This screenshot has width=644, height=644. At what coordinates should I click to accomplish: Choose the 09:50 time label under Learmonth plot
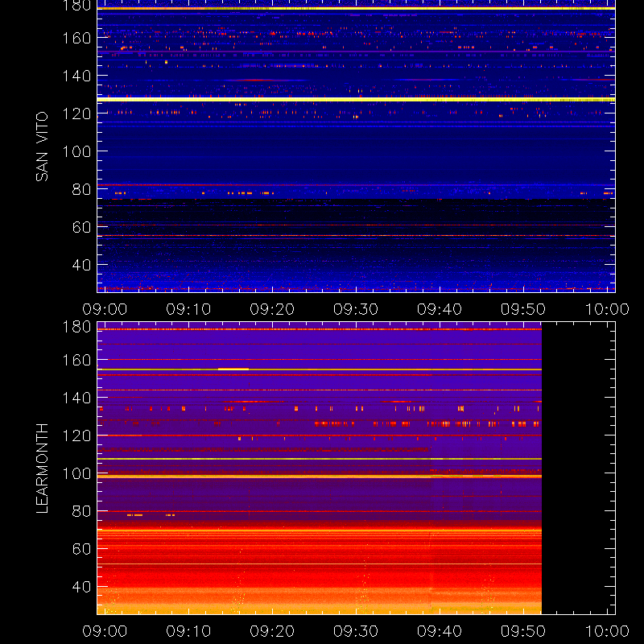click(522, 631)
